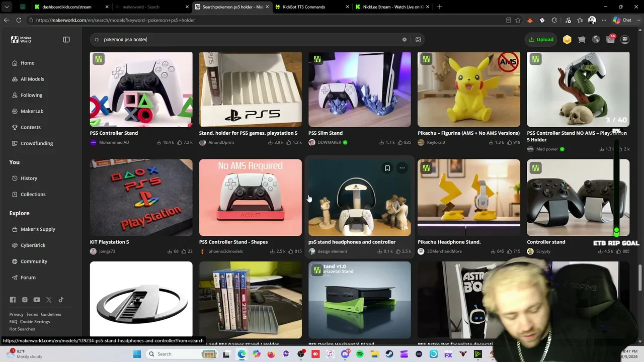This screenshot has width=644, height=362.
Task: Open All Models in sidebar
Action: [x=32, y=79]
